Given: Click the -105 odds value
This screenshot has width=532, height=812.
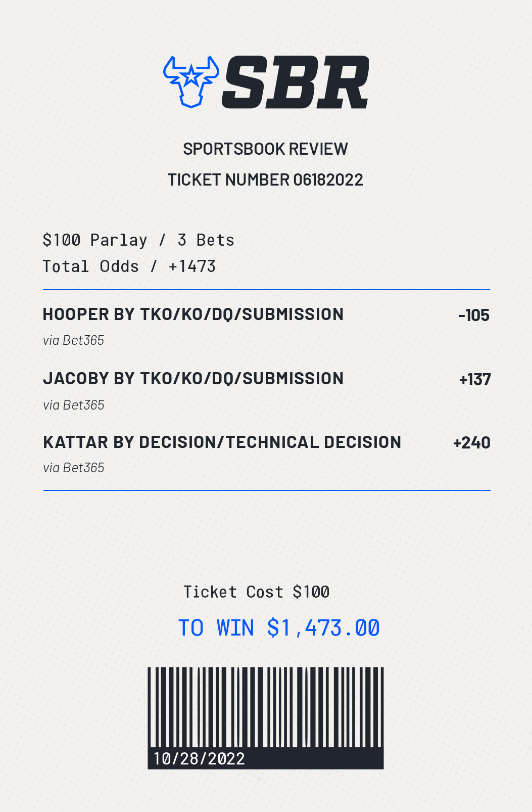Looking at the screenshot, I should 474,315.
